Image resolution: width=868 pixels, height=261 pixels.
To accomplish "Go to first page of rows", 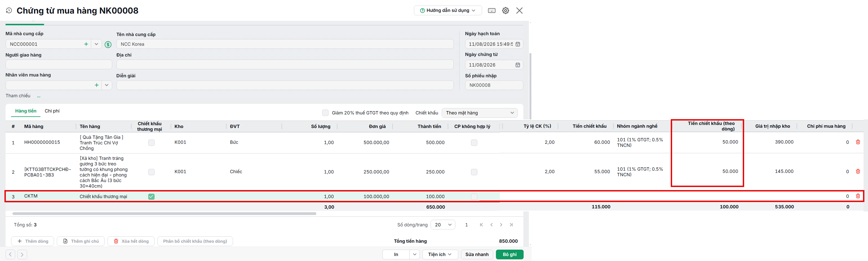I will [x=481, y=225].
